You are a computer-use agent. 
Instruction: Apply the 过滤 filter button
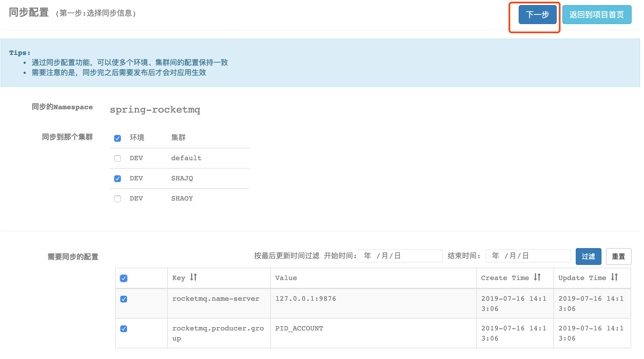point(588,257)
